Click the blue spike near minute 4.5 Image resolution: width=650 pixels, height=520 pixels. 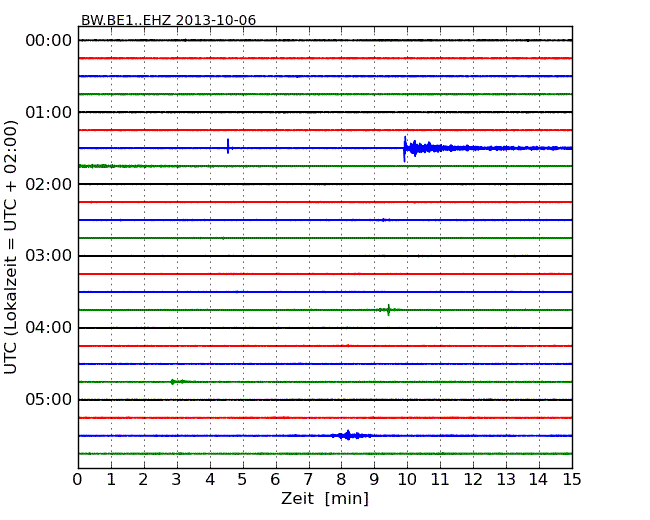228,146
